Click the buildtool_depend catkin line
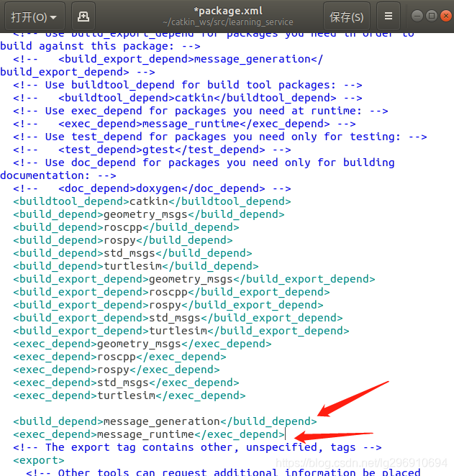 click(152, 201)
